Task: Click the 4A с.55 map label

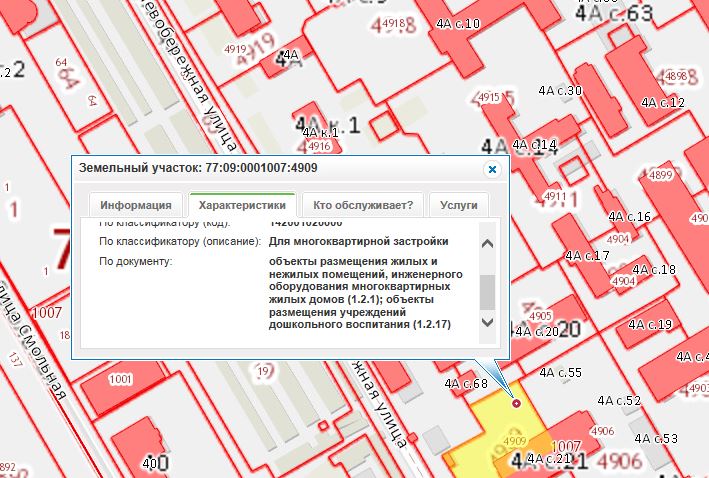Action: pyautogui.click(x=560, y=372)
